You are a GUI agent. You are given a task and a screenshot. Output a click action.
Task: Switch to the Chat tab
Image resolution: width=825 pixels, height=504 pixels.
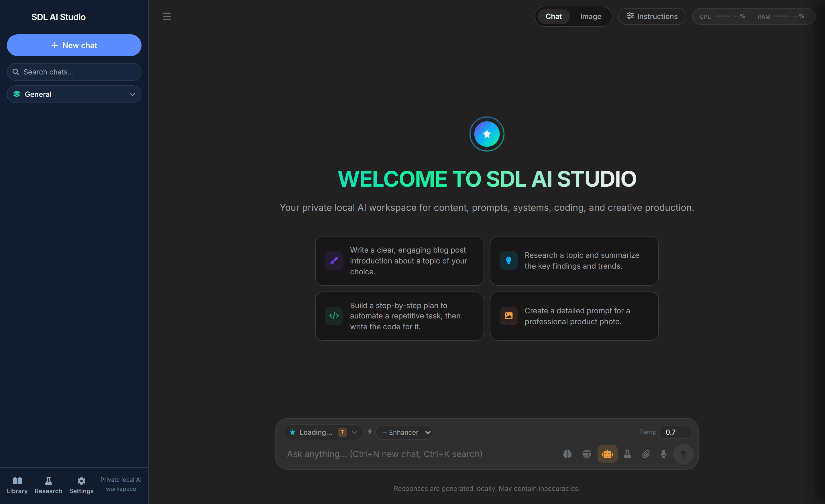(x=553, y=16)
